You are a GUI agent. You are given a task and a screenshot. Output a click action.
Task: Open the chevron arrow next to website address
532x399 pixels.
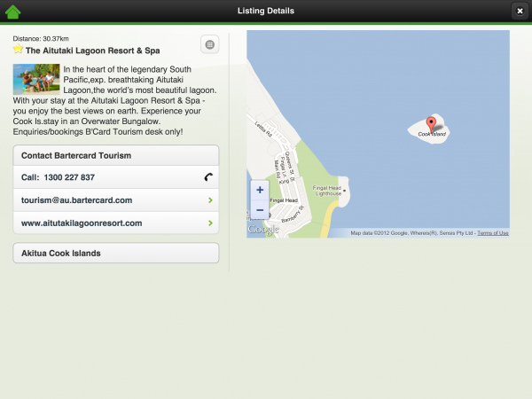tap(211, 223)
